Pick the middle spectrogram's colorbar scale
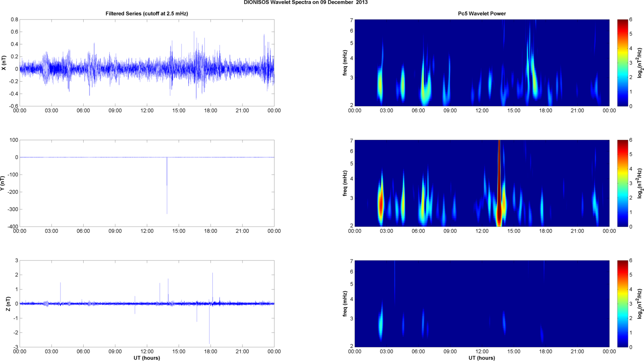644x361 pixels. (x=622, y=183)
